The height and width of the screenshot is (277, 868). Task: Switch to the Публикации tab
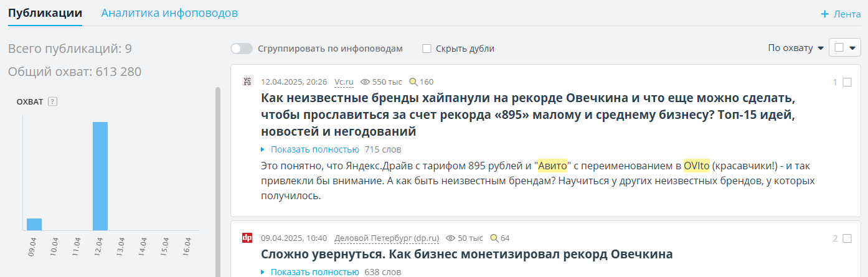point(45,13)
